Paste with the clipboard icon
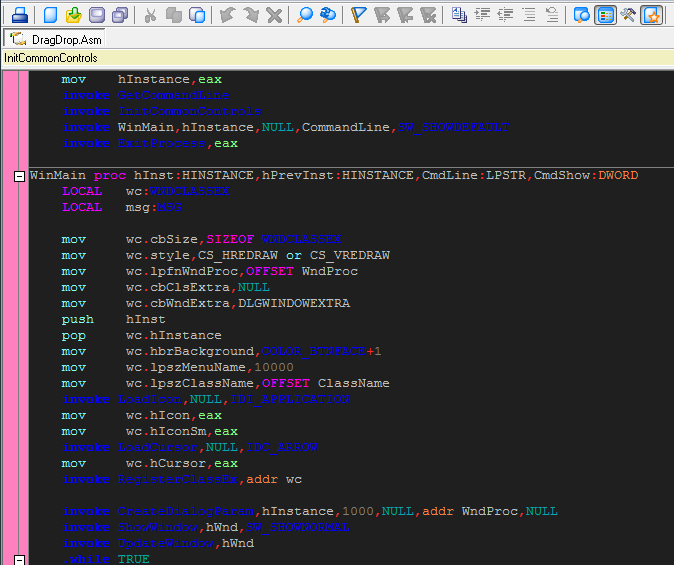This screenshot has width=674, height=565. 197,15
